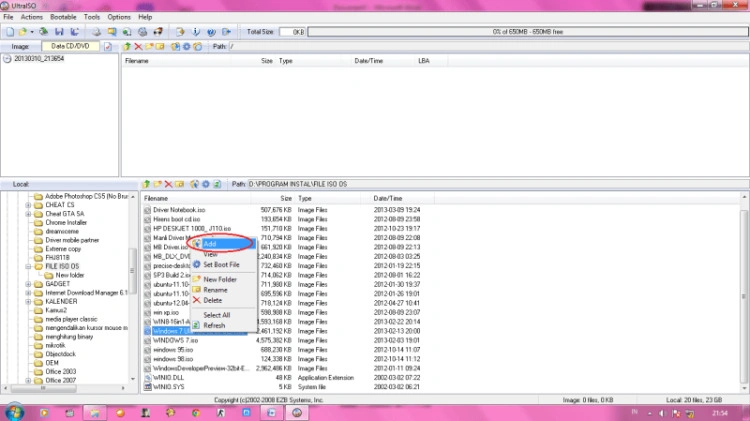Screen dimensions: 750x421
Task: Choose Select All in the context menu
Action: [224, 315]
